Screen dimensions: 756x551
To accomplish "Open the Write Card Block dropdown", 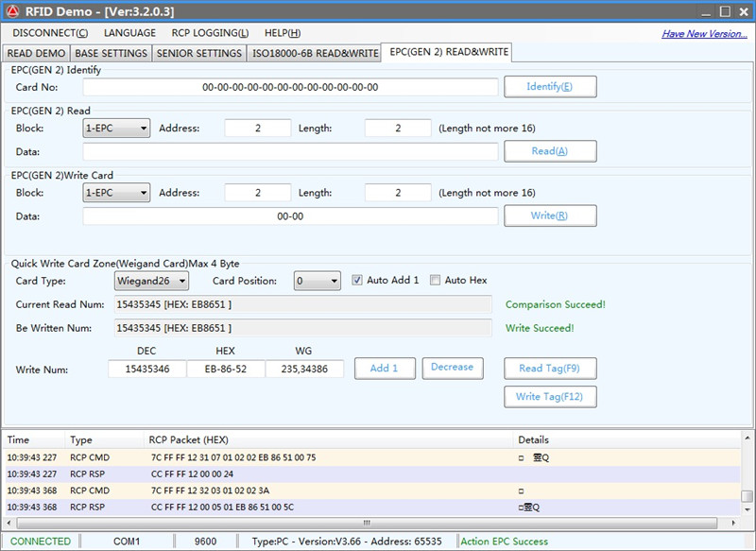I will click(116, 193).
